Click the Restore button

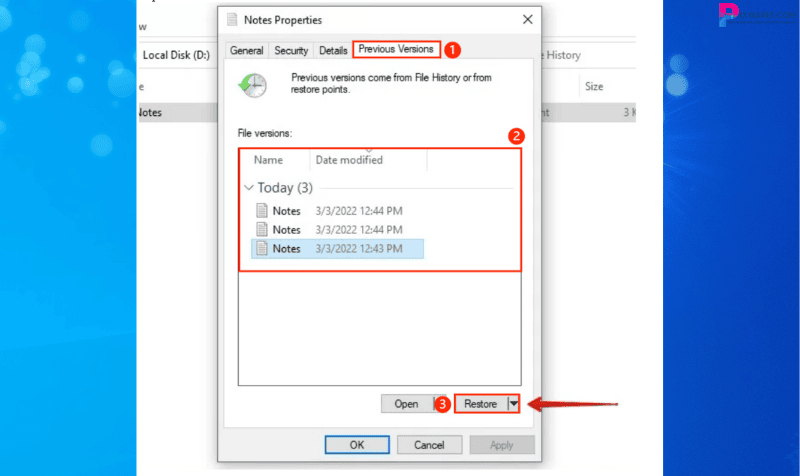pyautogui.click(x=480, y=404)
